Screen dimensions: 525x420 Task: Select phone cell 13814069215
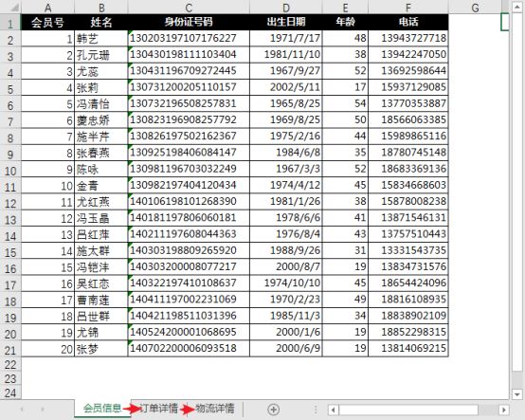(408, 349)
